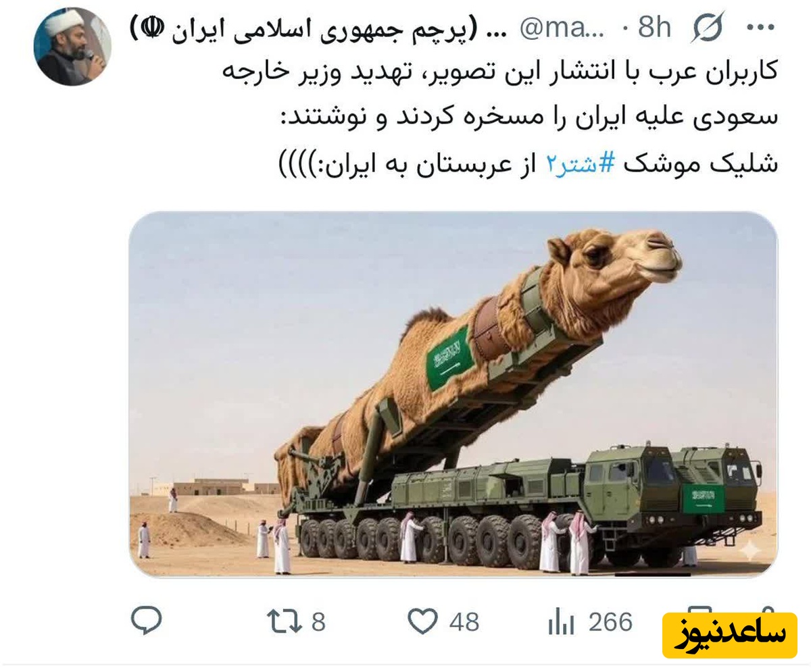Open view analytics bar chart icon
This screenshot has height=672, width=811.
(x=561, y=622)
